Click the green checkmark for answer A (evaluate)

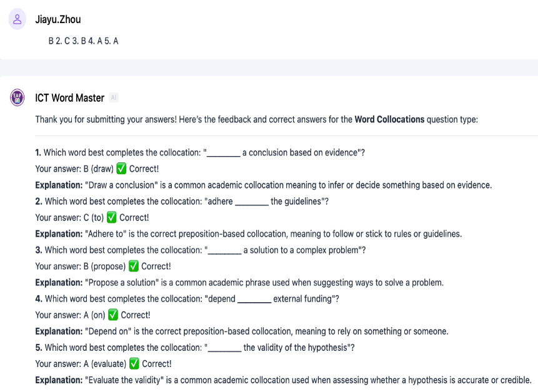pos(134,363)
